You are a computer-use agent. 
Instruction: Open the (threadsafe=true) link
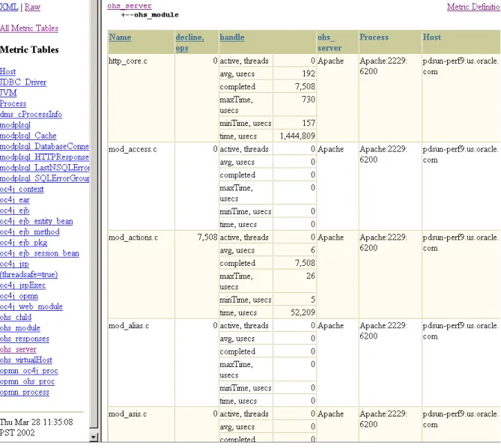click(28, 274)
